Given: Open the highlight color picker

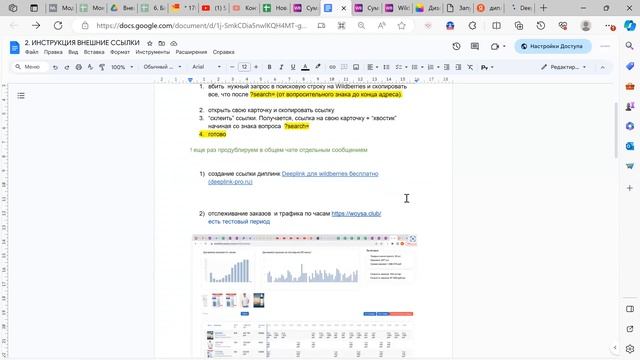Looking at the screenshot, I should (318, 67).
